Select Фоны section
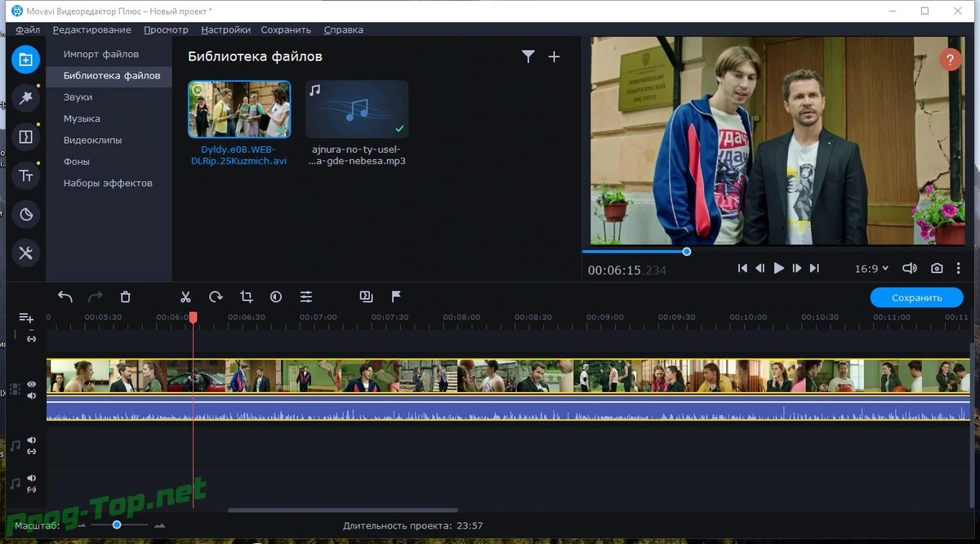The height and width of the screenshot is (544, 980). click(109, 162)
